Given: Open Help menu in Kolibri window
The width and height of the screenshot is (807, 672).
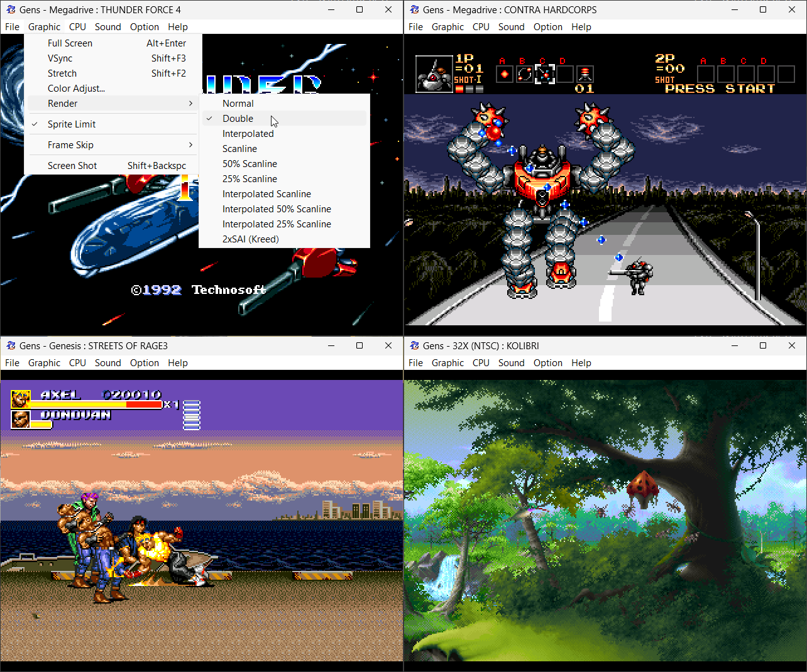Looking at the screenshot, I should (x=581, y=362).
